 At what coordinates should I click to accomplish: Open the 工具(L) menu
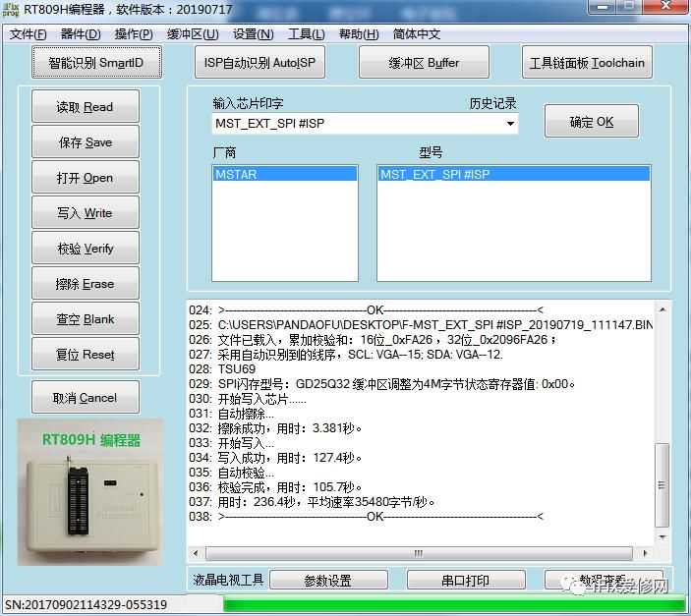307,34
